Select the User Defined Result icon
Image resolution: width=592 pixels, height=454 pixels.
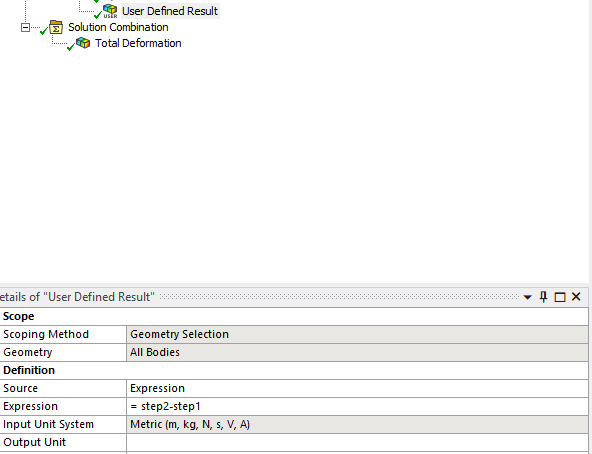tap(110, 11)
